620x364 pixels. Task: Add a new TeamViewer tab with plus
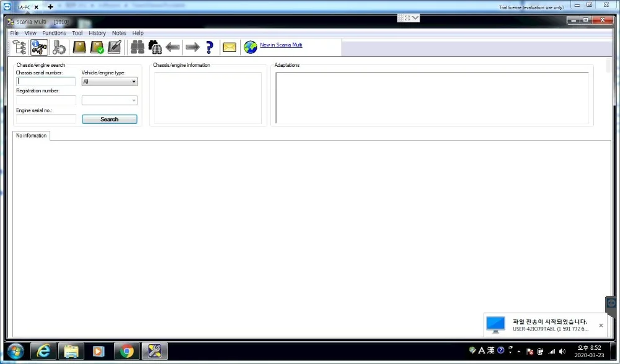50,7
